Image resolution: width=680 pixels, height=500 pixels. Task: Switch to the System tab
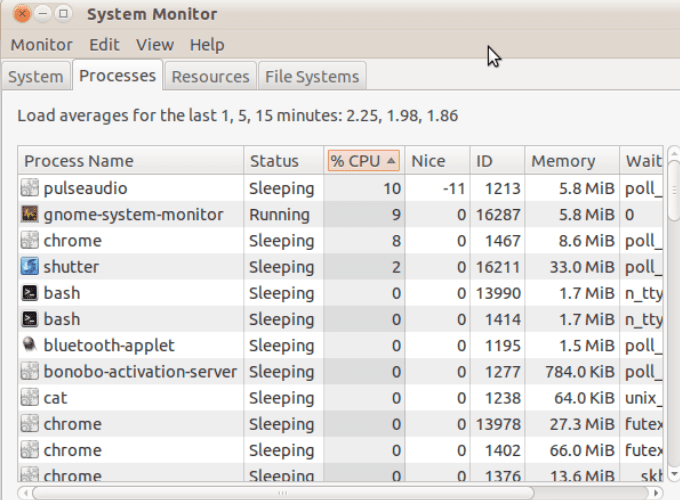[35, 77]
